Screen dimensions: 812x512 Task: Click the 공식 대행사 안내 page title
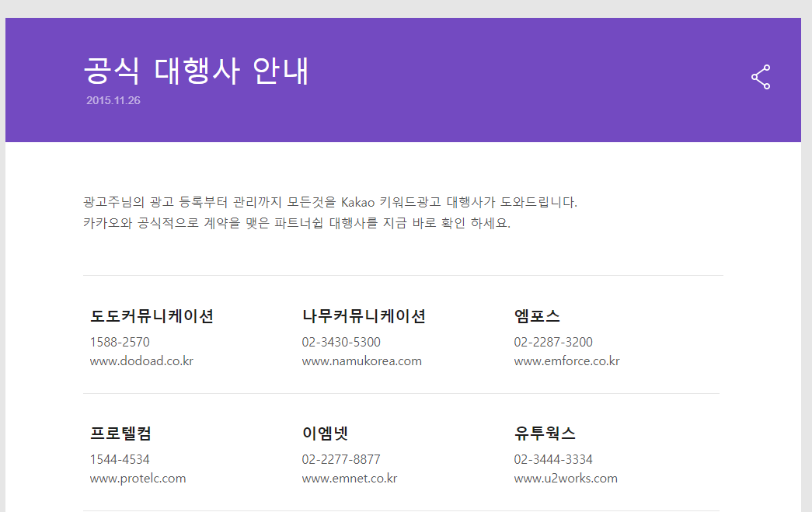[196, 71]
